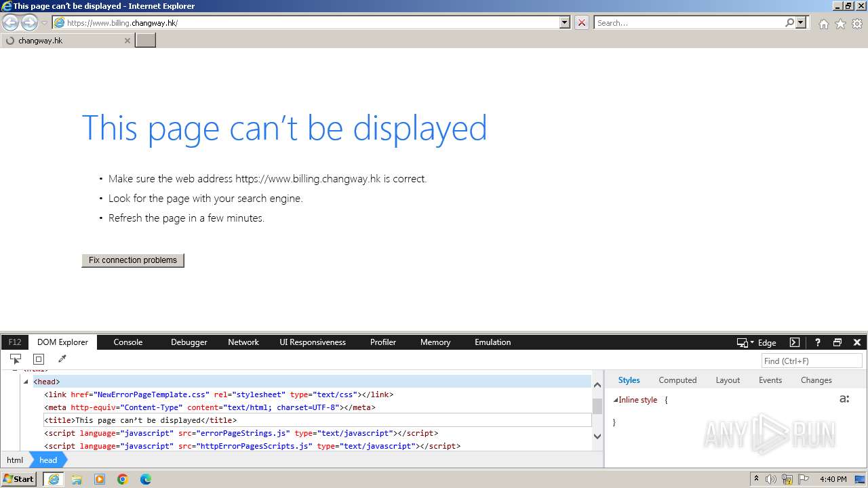Switch to the Computed pane tab

[x=677, y=380]
